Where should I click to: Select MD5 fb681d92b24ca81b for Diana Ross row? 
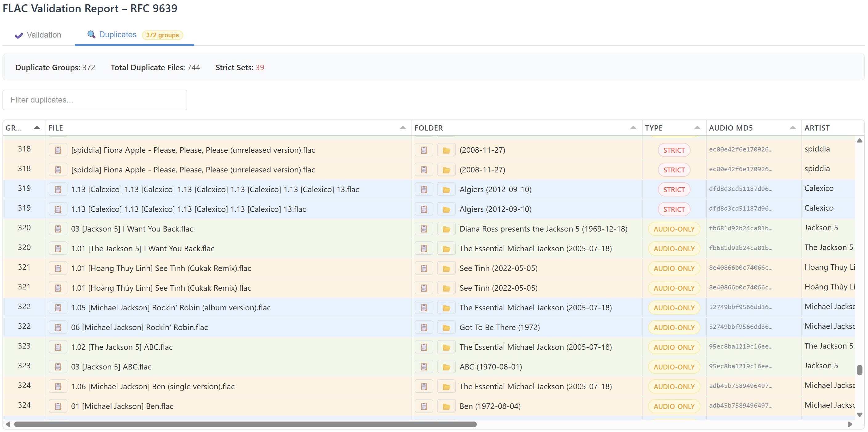pos(740,228)
